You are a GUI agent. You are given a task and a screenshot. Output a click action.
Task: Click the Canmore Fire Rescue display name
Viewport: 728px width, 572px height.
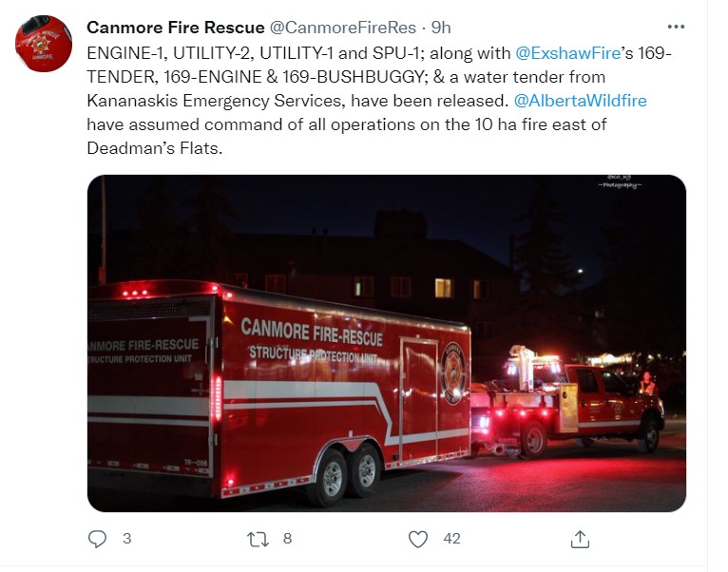tap(176, 28)
